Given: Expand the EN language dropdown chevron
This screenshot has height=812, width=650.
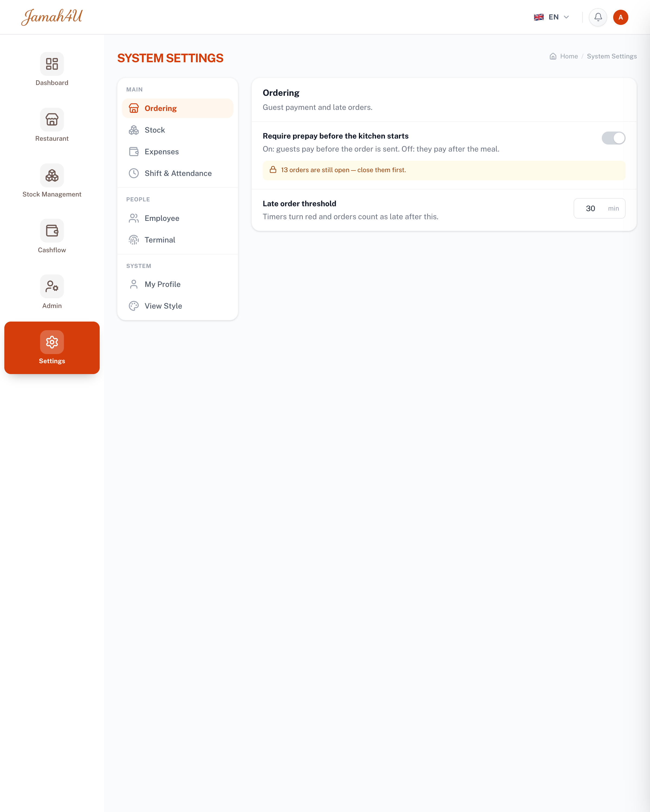Looking at the screenshot, I should point(566,17).
